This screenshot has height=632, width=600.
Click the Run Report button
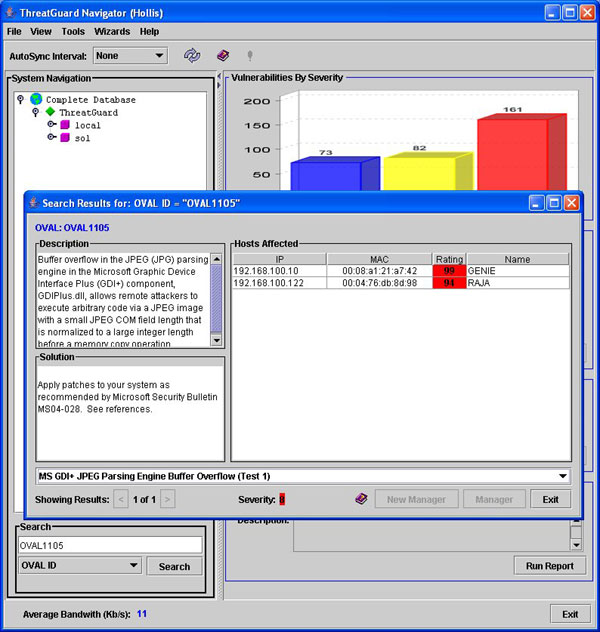[x=549, y=566]
